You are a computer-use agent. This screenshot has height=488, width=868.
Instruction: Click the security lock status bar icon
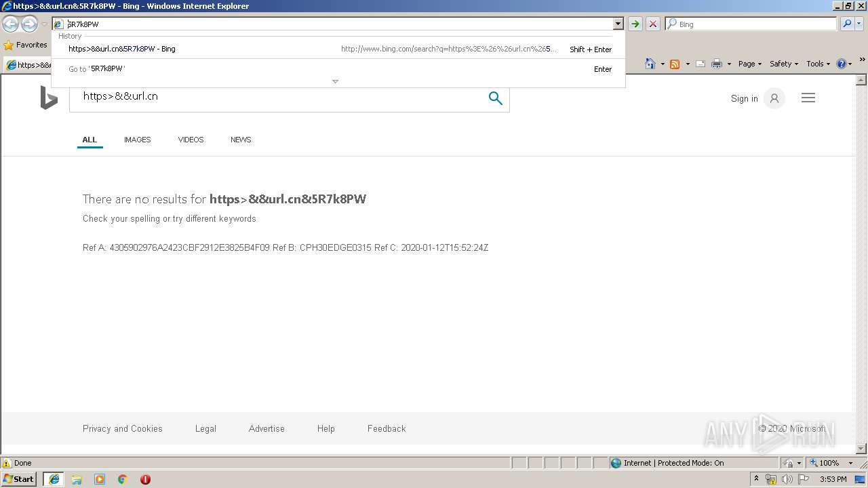(789, 463)
